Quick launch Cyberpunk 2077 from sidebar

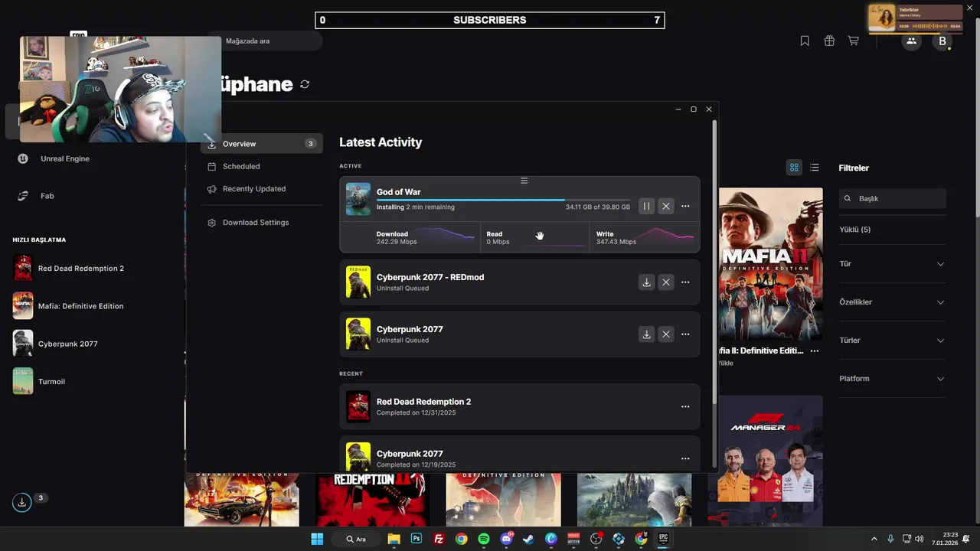click(x=57, y=344)
